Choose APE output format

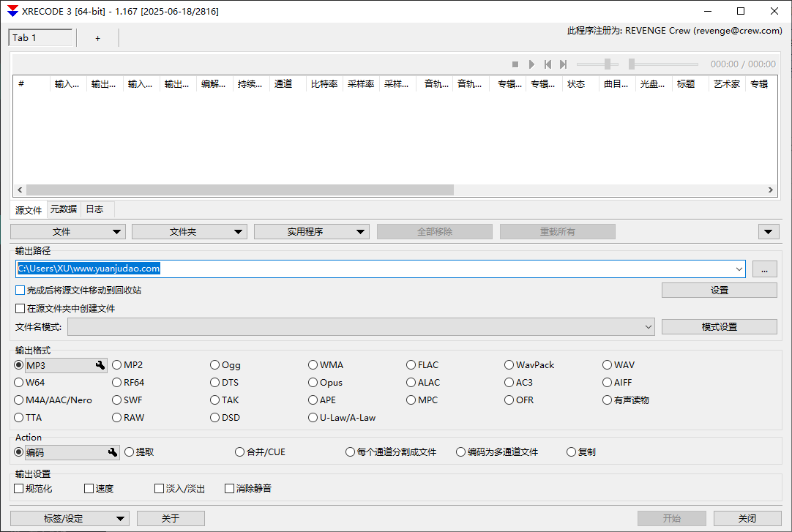click(x=322, y=400)
